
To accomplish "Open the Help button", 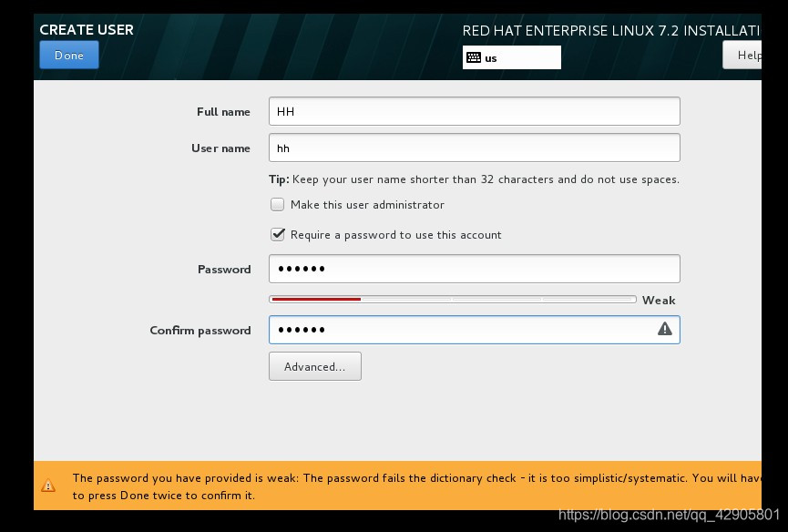I will coord(742,55).
